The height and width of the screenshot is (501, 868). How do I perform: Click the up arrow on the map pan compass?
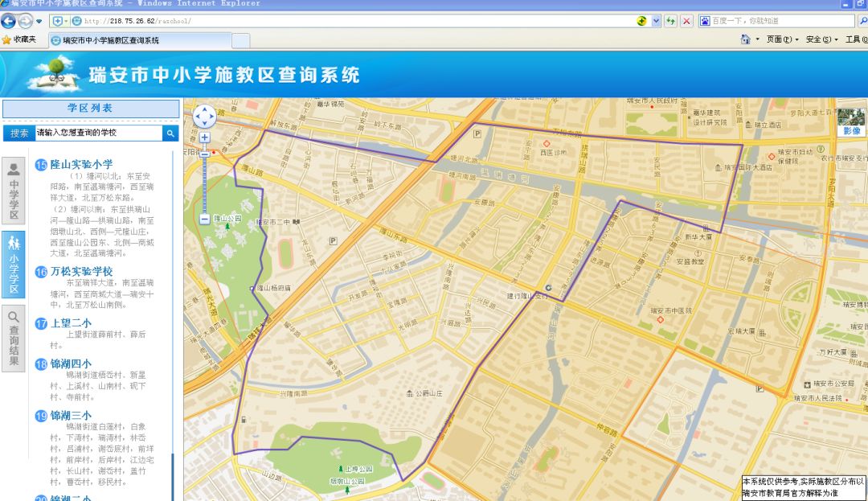click(205, 110)
